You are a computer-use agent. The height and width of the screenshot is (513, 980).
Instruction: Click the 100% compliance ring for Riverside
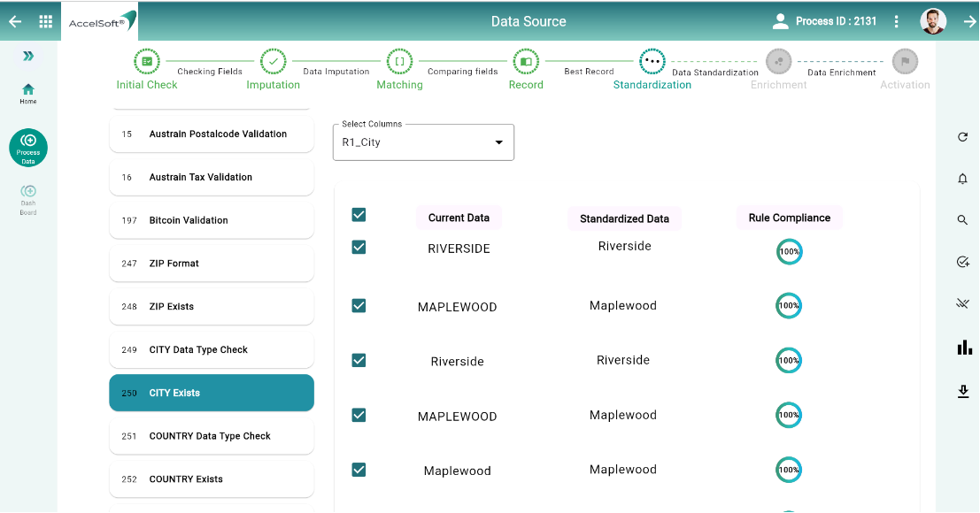click(788, 360)
